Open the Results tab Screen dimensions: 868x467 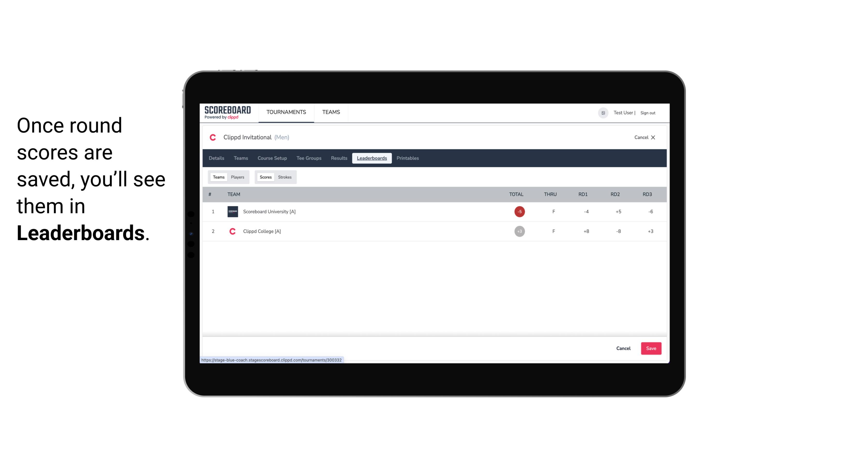pos(338,158)
